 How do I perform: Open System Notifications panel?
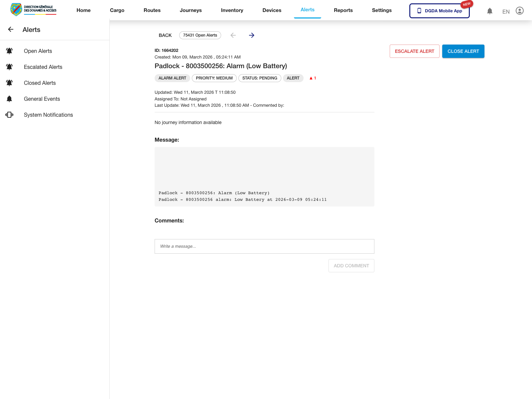[x=48, y=115]
